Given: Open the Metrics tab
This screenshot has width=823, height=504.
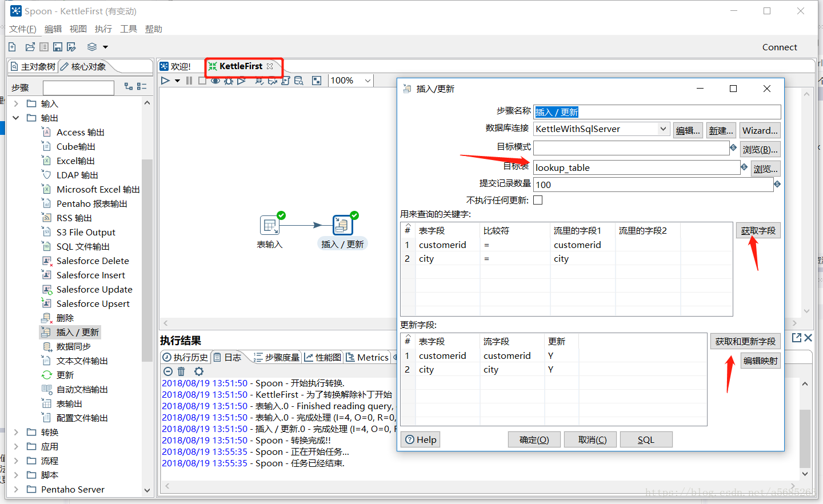Looking at the screenshot, I should (367, 358).
